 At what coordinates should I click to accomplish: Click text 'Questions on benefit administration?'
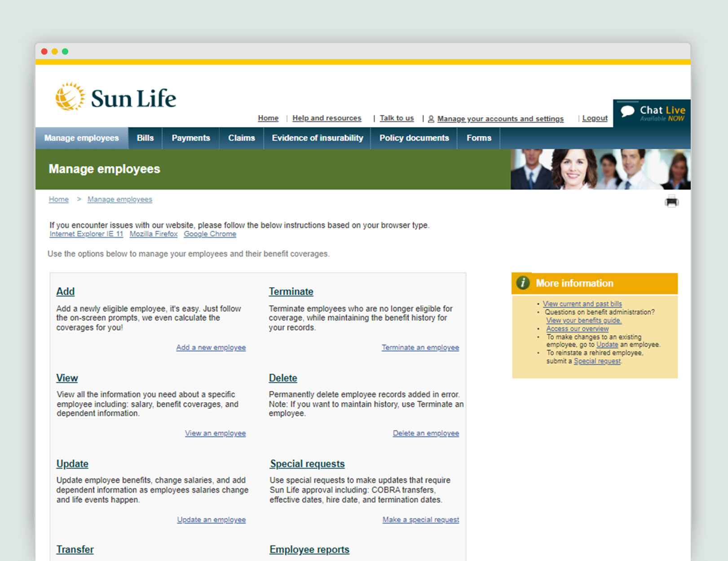[x=600, y=312]
